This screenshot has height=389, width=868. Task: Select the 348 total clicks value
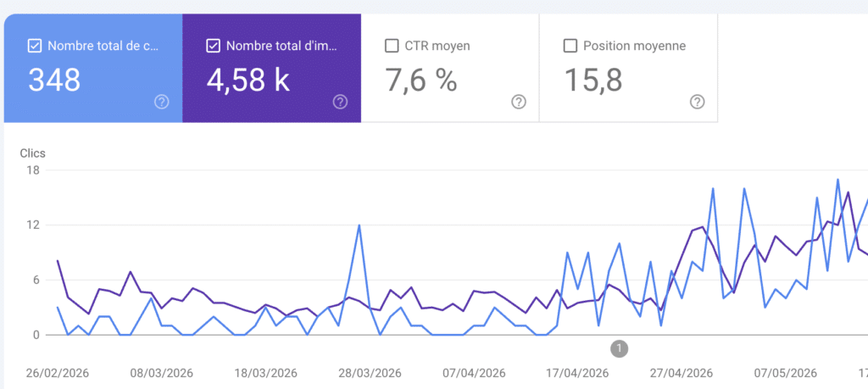click(x=54, y=81)
